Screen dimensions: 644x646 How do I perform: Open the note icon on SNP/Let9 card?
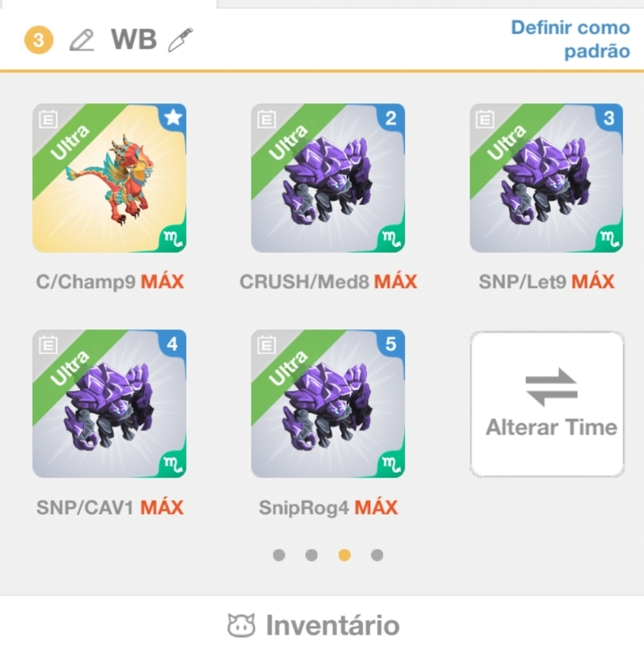point(485,120)
